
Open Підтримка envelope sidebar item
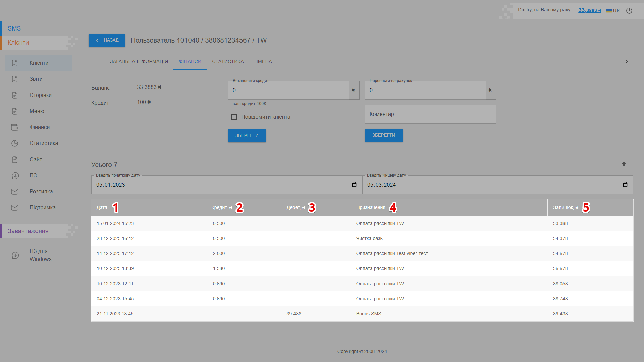15,208
